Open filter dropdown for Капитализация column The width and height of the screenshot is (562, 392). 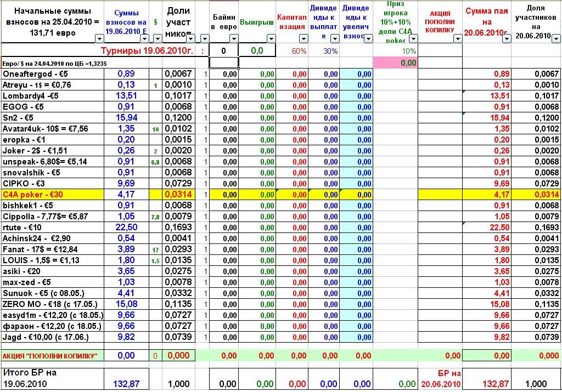(x=304, y=38)
